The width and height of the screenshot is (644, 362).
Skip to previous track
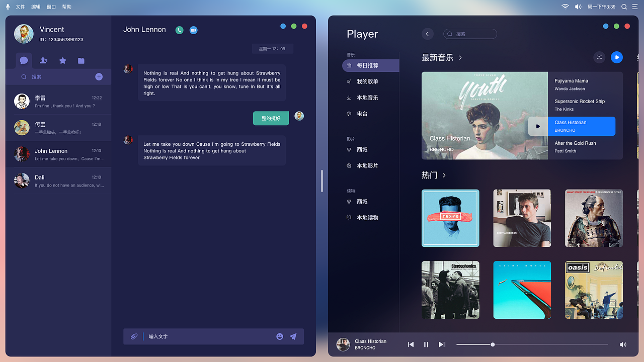pyautogui.click(x=411, y=344)
